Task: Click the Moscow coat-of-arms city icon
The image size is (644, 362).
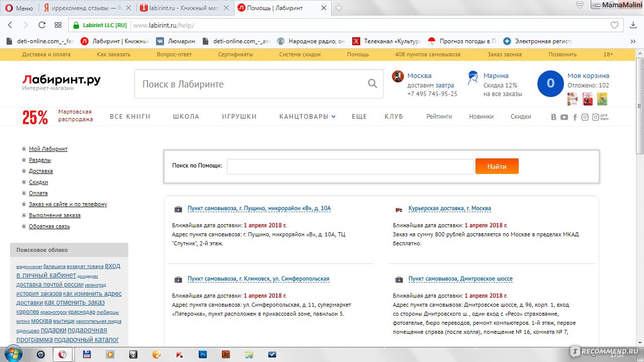Action: tap(398, 76)
